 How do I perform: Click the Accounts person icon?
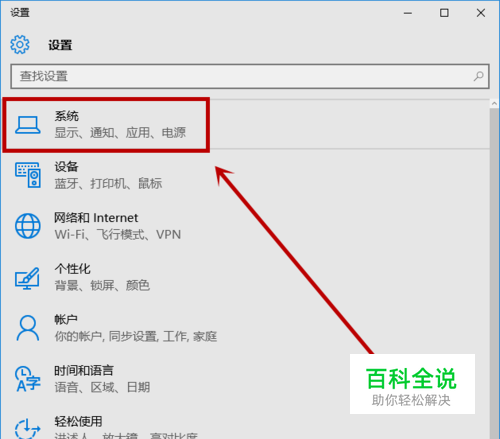[28, 328]
